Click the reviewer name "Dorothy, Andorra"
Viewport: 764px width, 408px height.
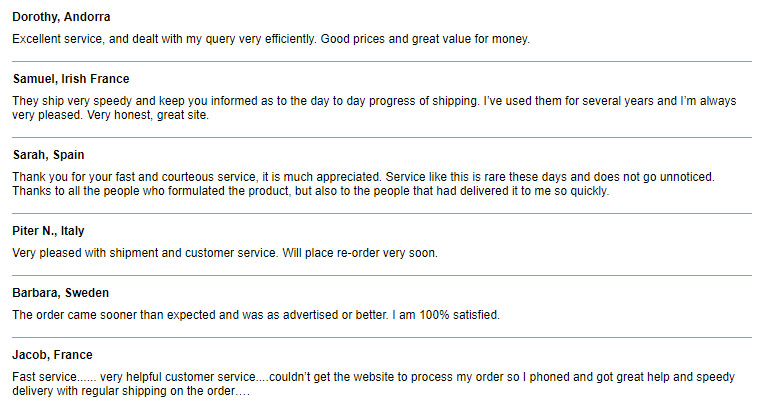coord(61,17)
